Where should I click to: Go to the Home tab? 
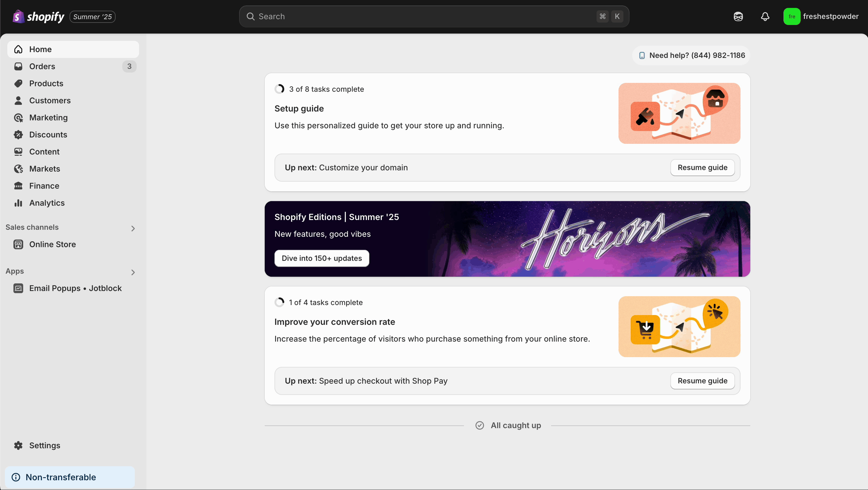point(41,49)
